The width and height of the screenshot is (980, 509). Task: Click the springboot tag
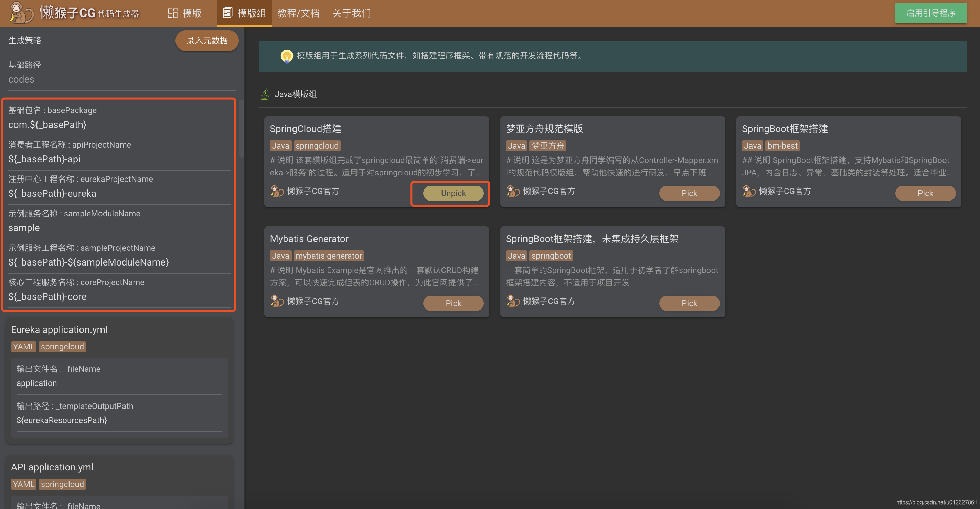click(x=551, y=256)
